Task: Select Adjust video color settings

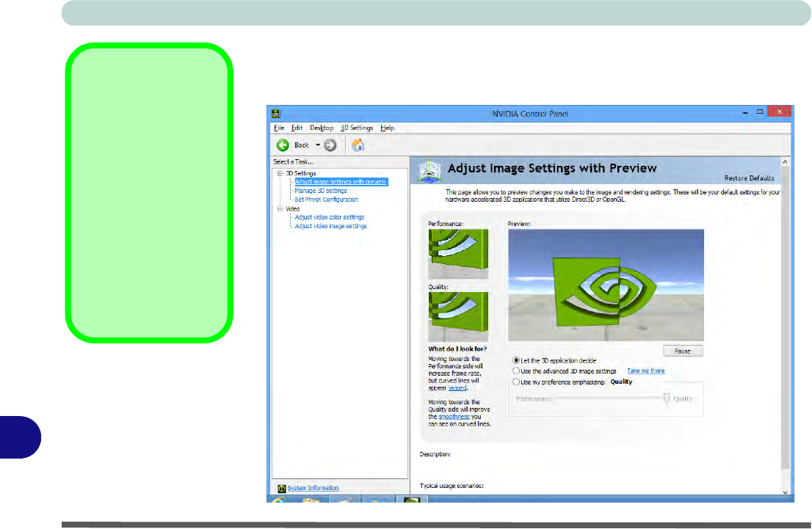Action: tap(330, 217)
